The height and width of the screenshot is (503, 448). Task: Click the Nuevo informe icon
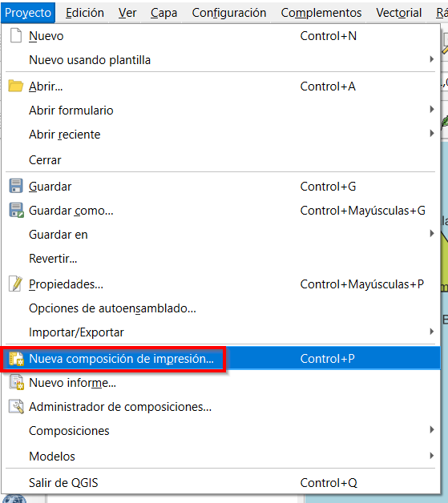click(x=16, y=382)
